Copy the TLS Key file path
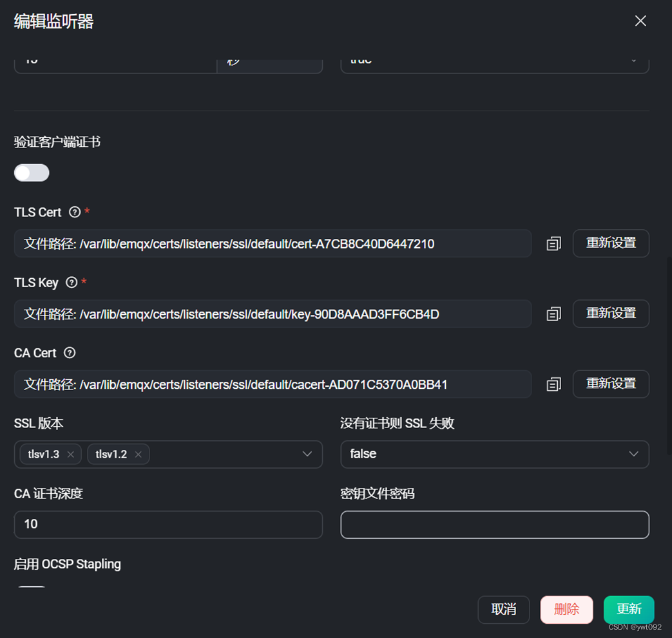 tap(553, 314)
